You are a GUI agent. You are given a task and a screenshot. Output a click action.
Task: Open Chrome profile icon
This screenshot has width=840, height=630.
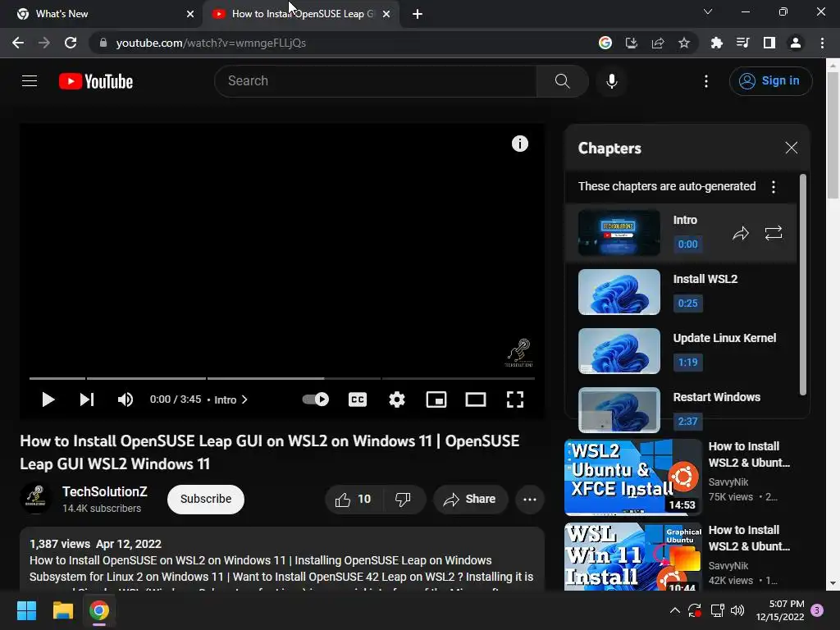pos(795,43)
